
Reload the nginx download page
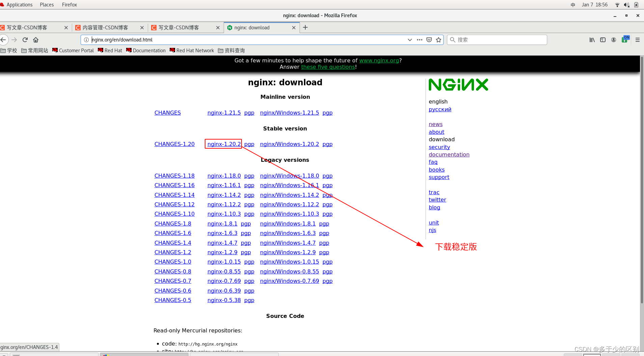(x=25, y=40)
